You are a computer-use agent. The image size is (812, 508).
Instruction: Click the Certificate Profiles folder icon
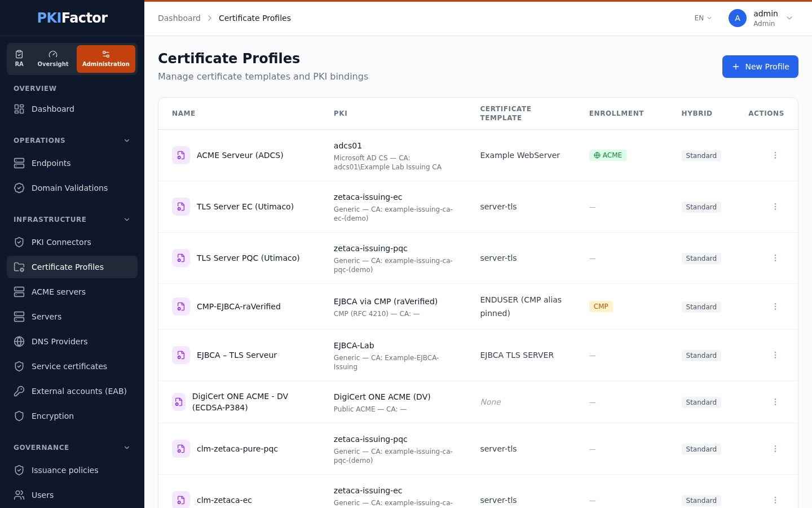19,267
